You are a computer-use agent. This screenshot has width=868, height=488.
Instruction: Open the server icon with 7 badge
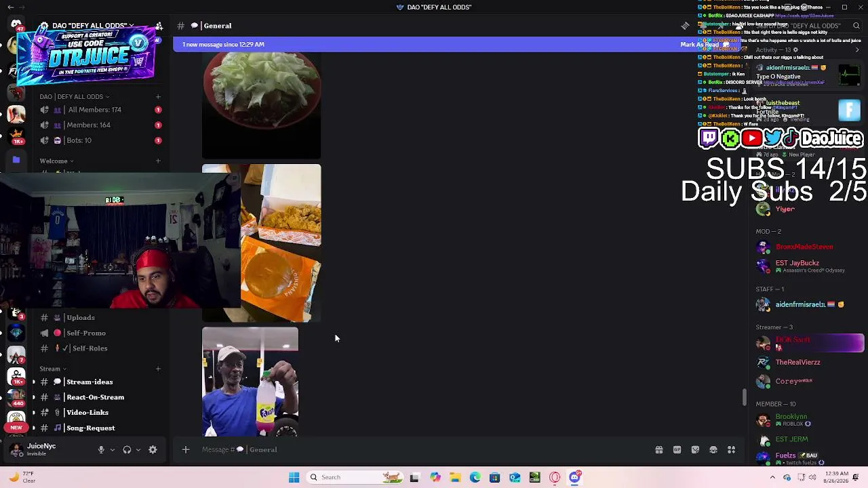coord(16,354)
